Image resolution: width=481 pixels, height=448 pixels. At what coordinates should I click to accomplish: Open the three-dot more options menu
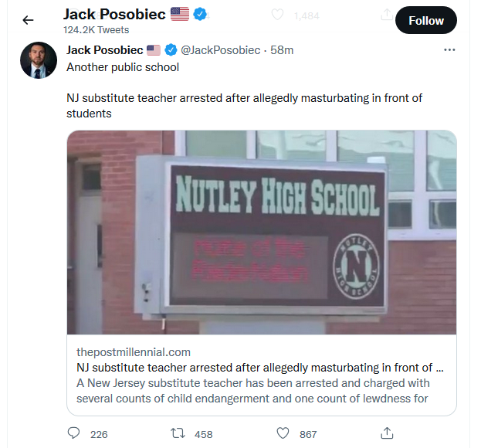pyautogui.click(x=449, y=49)
